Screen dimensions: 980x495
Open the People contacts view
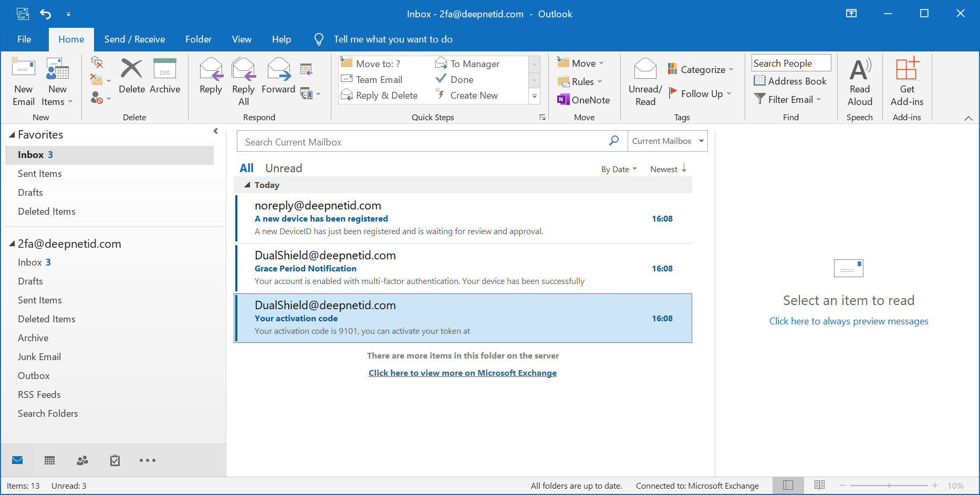82,460
